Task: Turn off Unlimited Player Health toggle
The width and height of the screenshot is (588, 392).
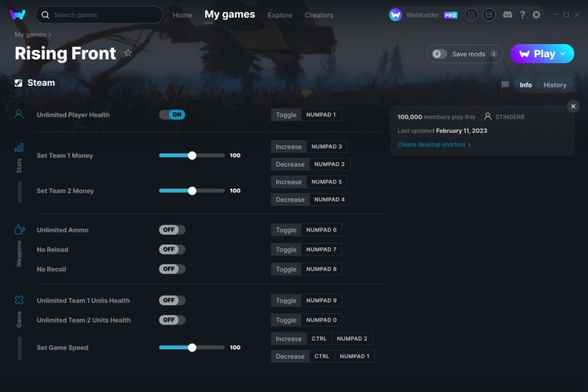Action: [x=172, y=115]
